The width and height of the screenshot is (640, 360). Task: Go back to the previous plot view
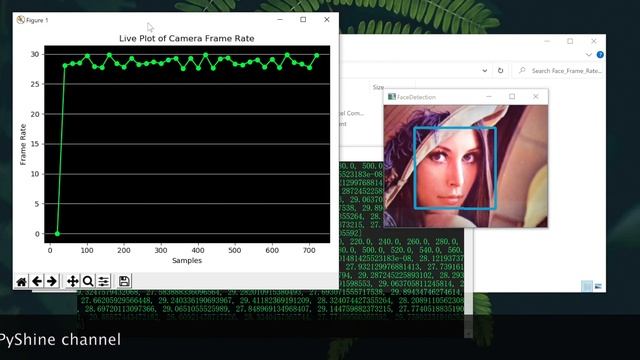tap(37, 281)
